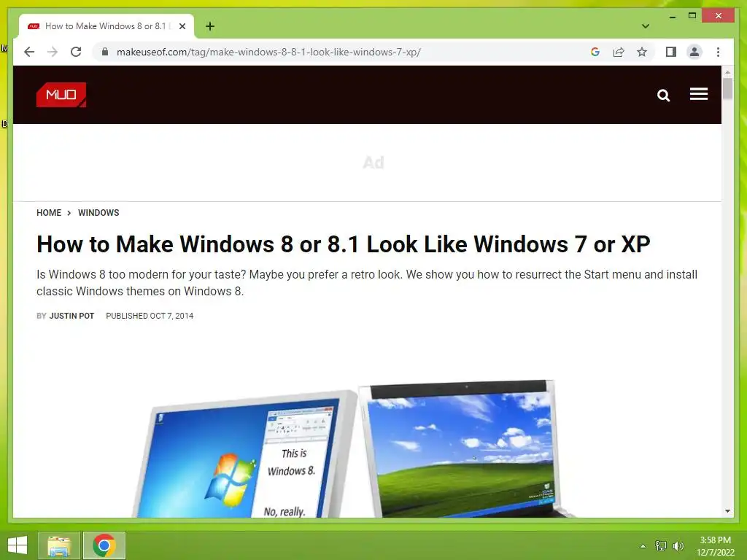This screenshot has width=747, height=560.
Task: Open the volume speaker tray icon
Action: point(678,545)
